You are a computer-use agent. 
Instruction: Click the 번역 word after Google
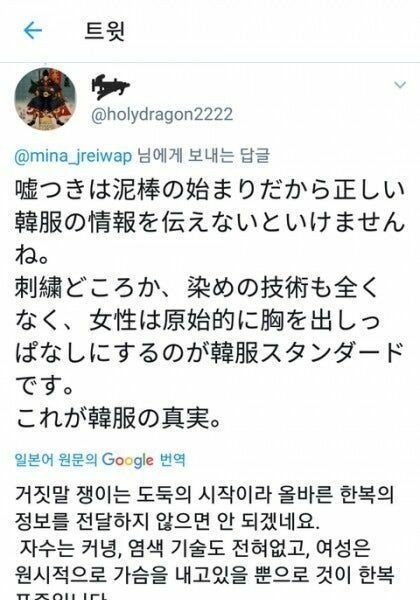[x=172, y=459]
